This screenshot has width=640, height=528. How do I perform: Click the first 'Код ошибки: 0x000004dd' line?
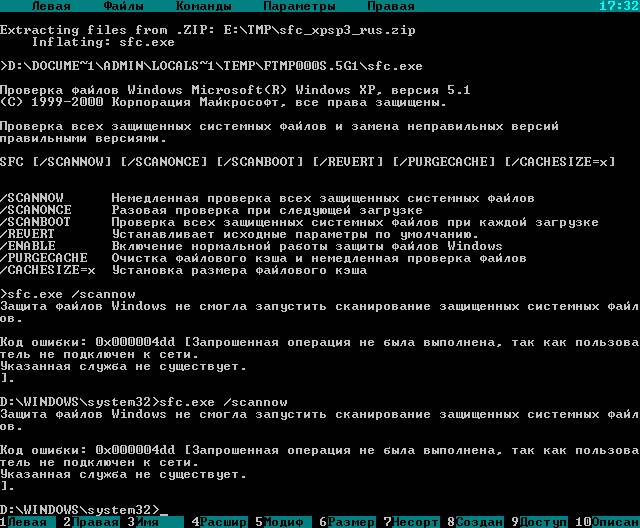pyautogui.click(x=320, y=342)
